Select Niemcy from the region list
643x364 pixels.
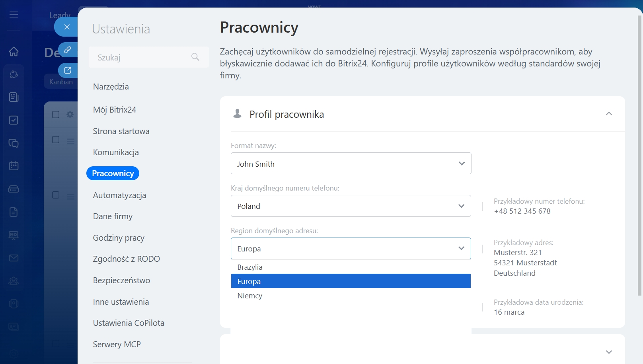[250, 296]
